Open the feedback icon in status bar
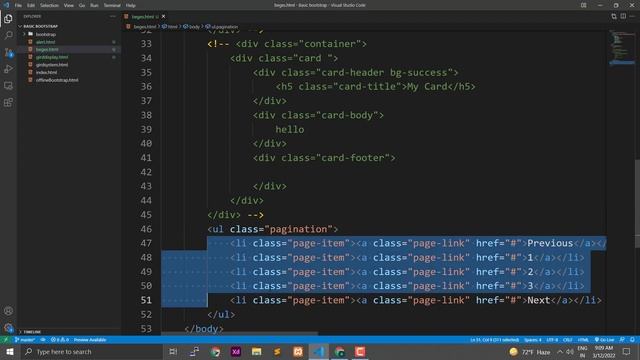 point(622,340)
